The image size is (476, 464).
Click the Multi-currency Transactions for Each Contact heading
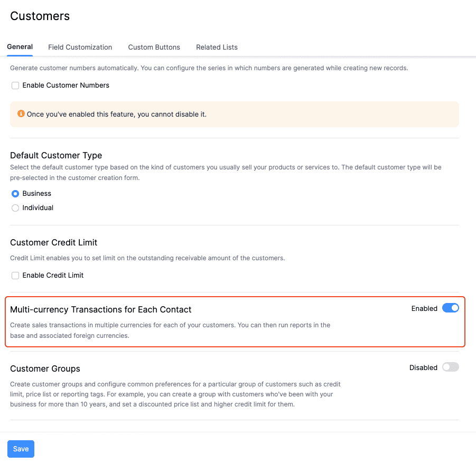tap(101, 310)
